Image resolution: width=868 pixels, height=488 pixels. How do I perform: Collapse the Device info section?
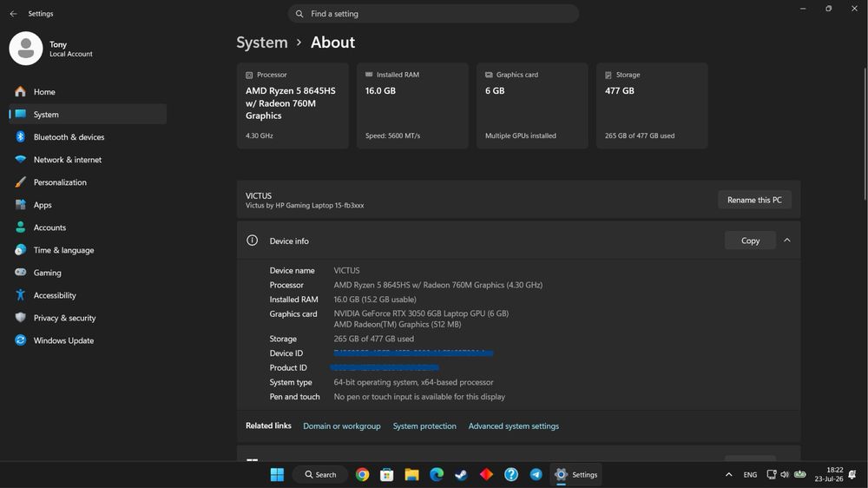click(x=786, y=241)
